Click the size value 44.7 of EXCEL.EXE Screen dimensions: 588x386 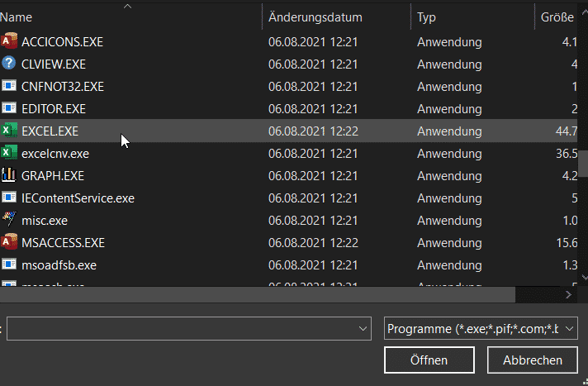click(x=567, y=131)
